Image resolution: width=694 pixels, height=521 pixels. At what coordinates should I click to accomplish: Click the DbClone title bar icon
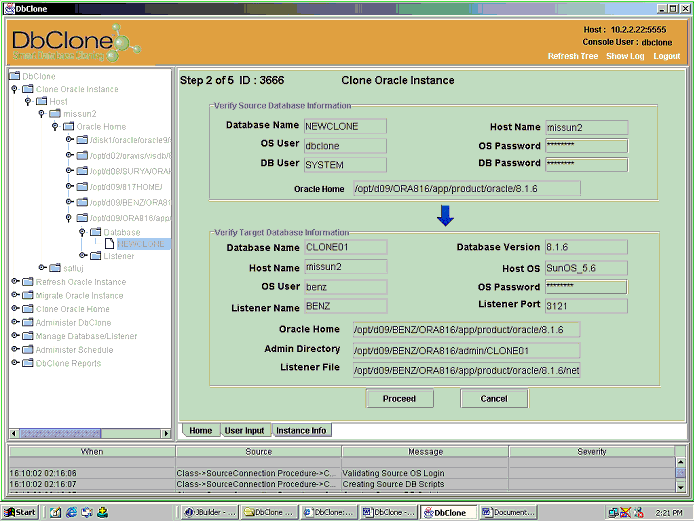pos(9,8)
